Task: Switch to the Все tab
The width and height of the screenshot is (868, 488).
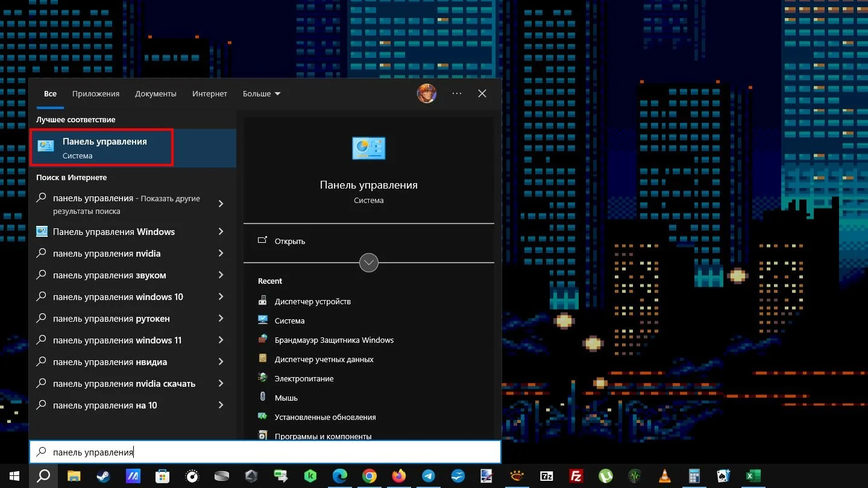Action: coord(50,94)
